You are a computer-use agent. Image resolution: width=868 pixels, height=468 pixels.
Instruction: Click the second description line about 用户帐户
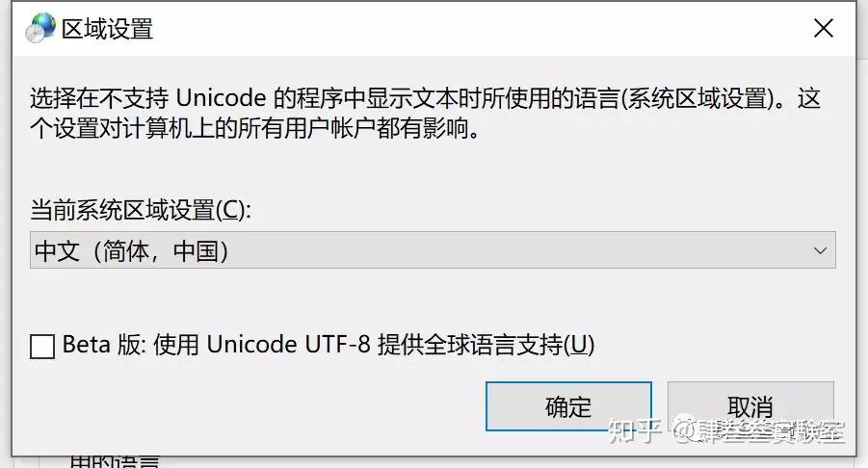(x=255, y=128)
